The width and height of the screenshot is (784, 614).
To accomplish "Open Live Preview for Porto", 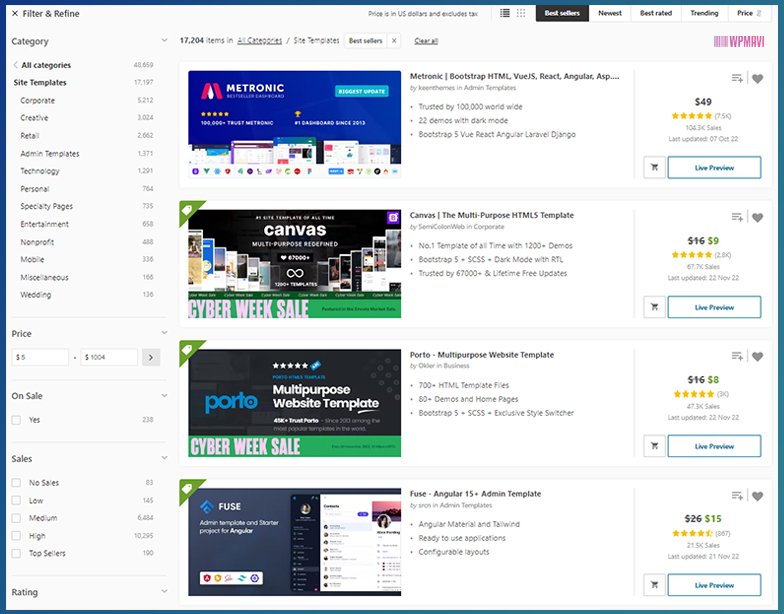I will click(x=714, y=446).
